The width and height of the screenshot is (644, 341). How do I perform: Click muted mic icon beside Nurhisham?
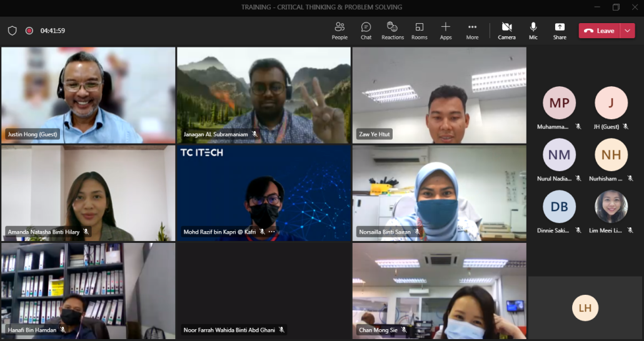pos(630,179)
